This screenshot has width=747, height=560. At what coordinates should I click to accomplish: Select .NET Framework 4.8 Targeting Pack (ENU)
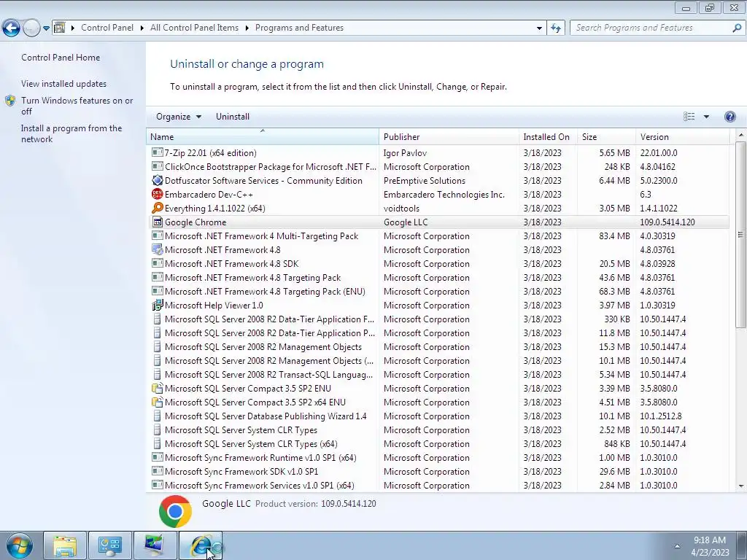[438, 292]
